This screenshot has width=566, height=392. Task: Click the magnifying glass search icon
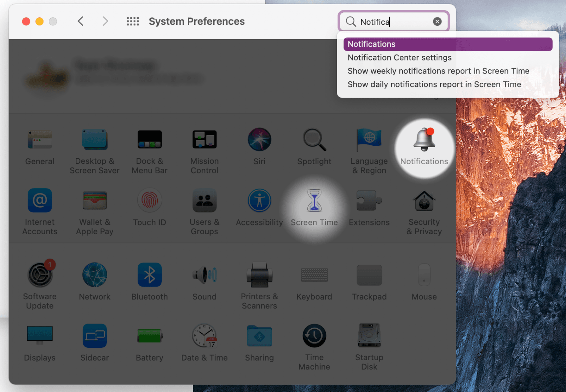click(x=351, y=22)
